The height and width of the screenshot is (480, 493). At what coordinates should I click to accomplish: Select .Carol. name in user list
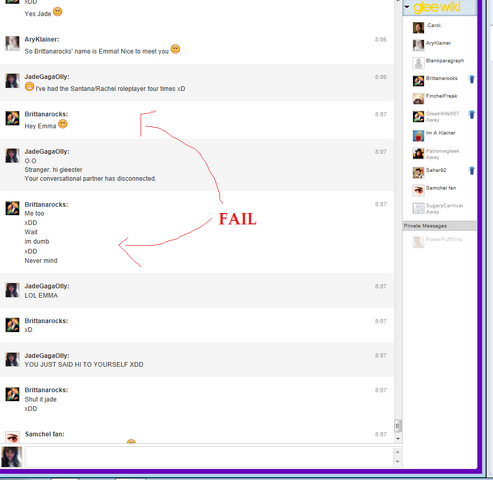click(x=434, y=25)
